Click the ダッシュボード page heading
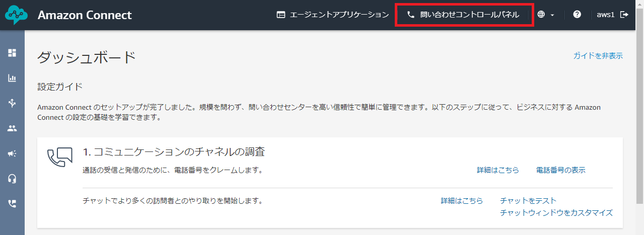Screen dimensions: 644x235 pyautogui.click(x=87, y=57)
